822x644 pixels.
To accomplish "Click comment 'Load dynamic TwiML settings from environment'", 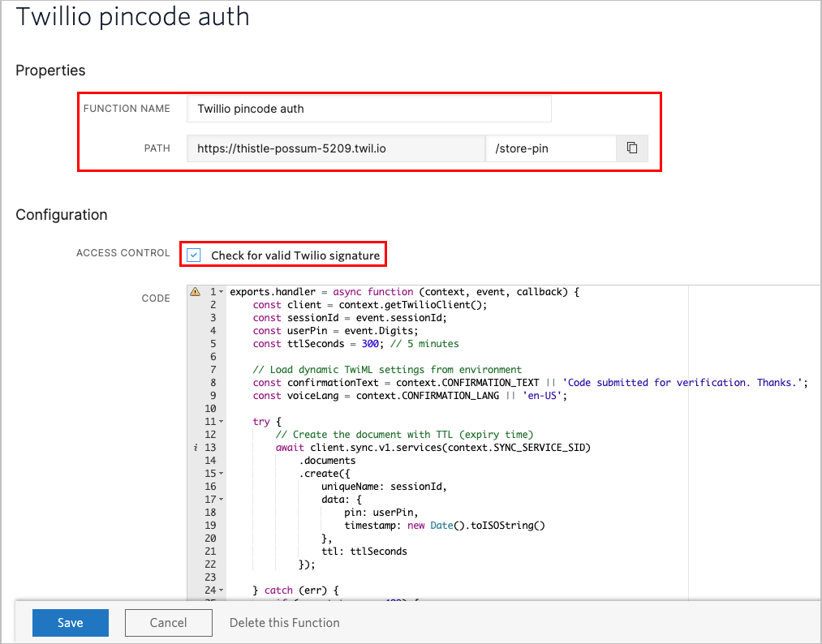I will click(x=387, y=370).
